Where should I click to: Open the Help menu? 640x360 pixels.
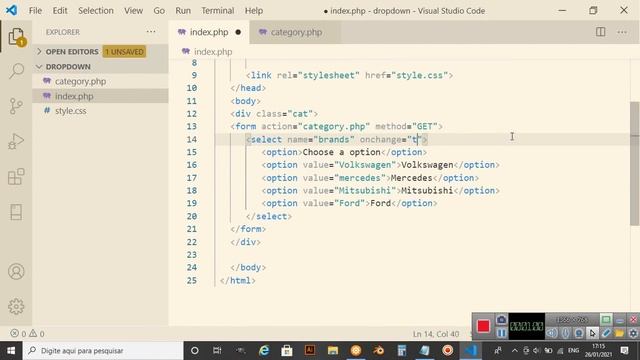tap(253, 11)
